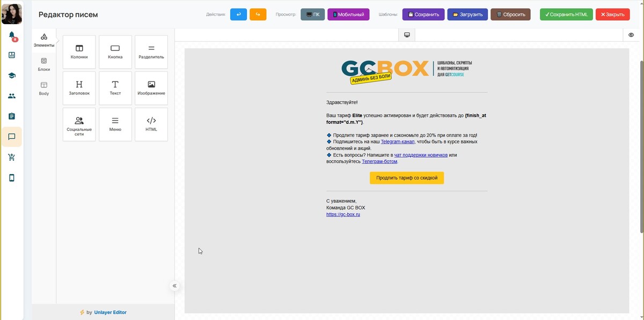
Task: Select the desktop view icon above canvas
Action: pos(407,35)
